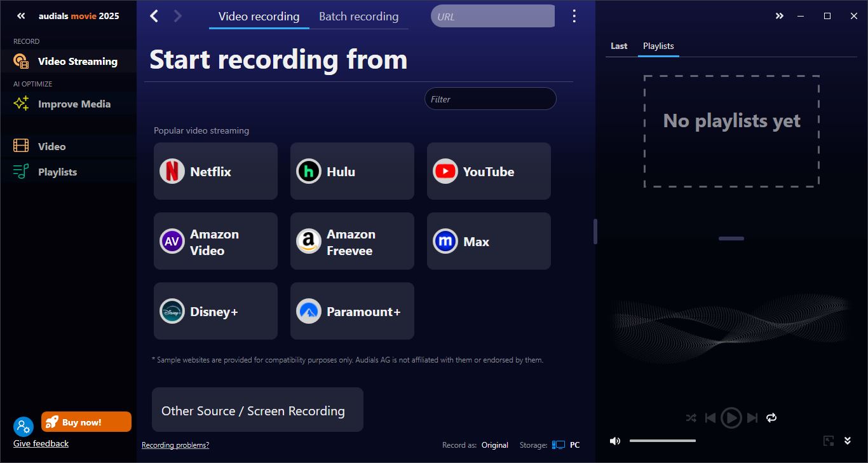
Task: Click the user account icon
Action: pos(23,426)
